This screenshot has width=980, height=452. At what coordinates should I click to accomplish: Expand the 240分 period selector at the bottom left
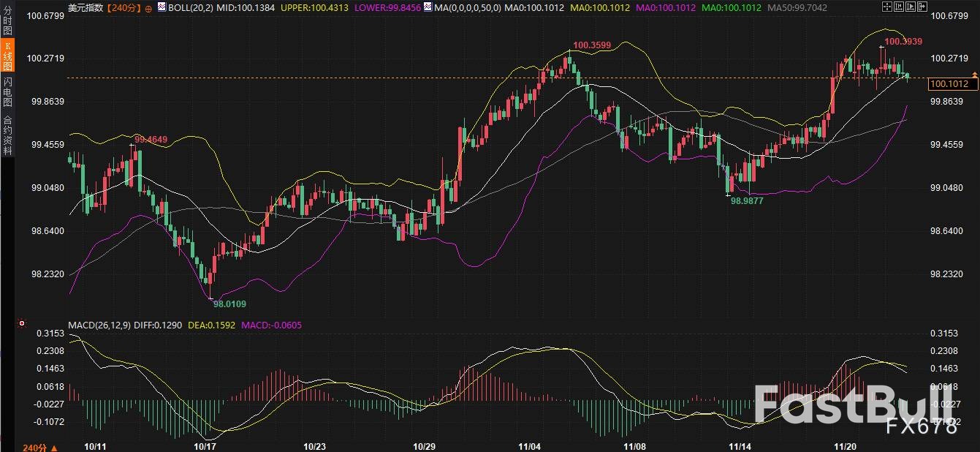point(39,446)
